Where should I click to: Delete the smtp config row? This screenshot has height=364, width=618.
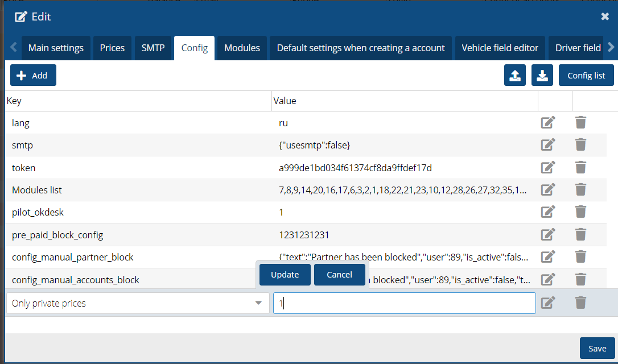point(580,145)
